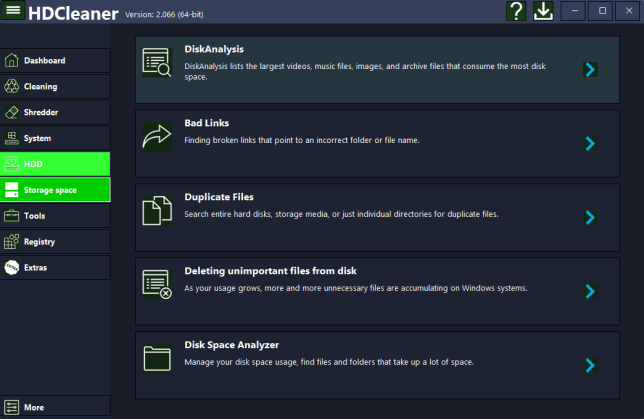Click the More settings sliders icon
The height and width of the screenshot is (419, 644).
coord(12,407)
